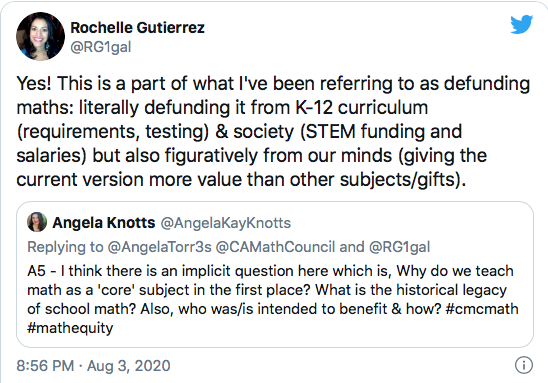Viewport: 548px width, 383px height.
Task: Open @RG1gal mention in replying line
Action: coord(399,247)
